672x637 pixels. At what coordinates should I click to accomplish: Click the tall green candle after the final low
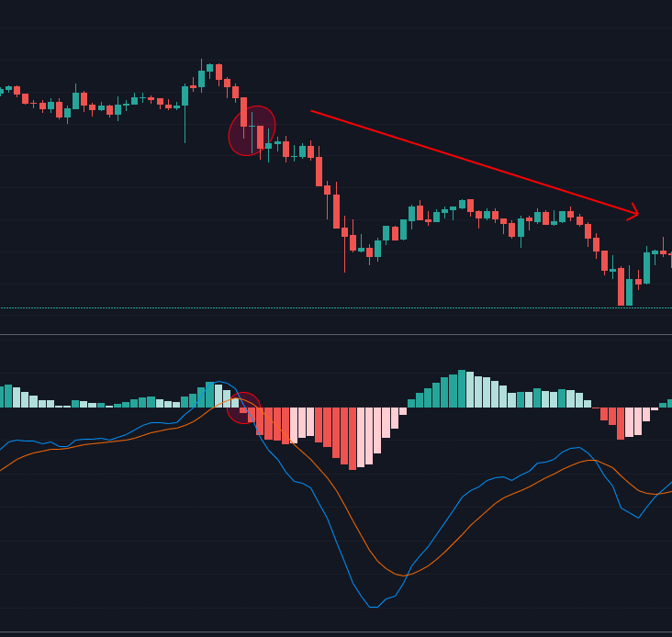coord(646,267)
